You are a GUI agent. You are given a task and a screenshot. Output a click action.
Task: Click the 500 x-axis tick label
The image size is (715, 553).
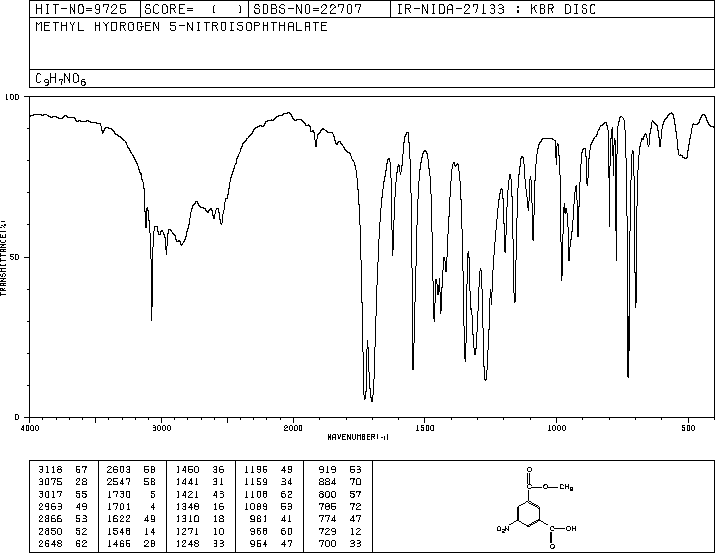(688, 428)
